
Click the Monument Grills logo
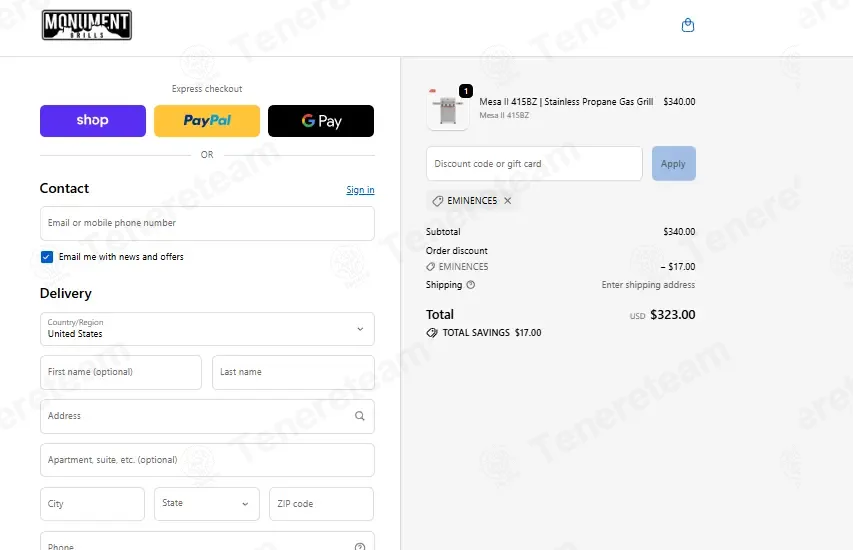pyautogui.click(x=87, y=25)
